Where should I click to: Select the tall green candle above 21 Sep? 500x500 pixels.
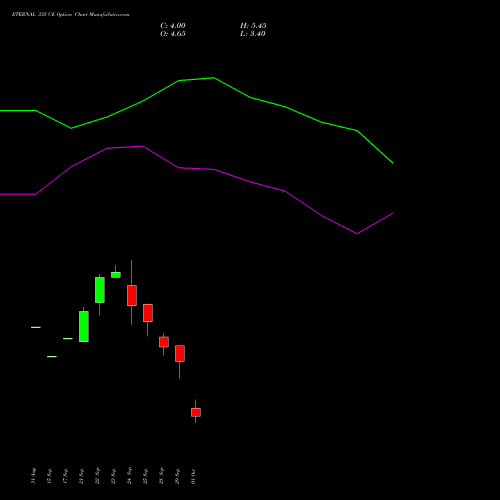click(84, 326)
